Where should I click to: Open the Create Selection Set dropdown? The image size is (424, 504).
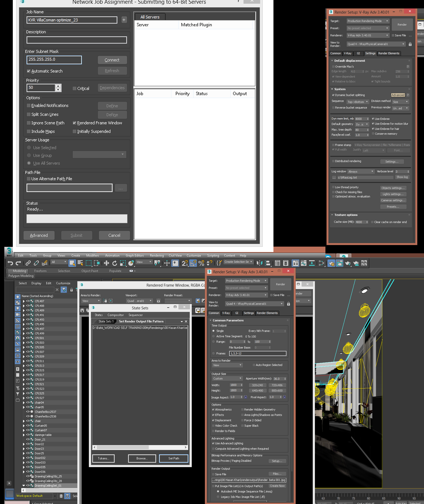coord(239,262)
